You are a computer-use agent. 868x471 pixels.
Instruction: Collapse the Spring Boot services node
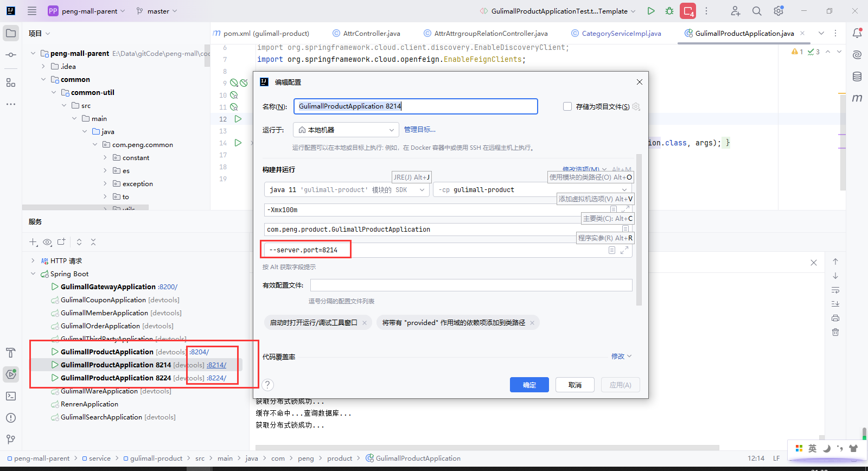tap(33, 274)
